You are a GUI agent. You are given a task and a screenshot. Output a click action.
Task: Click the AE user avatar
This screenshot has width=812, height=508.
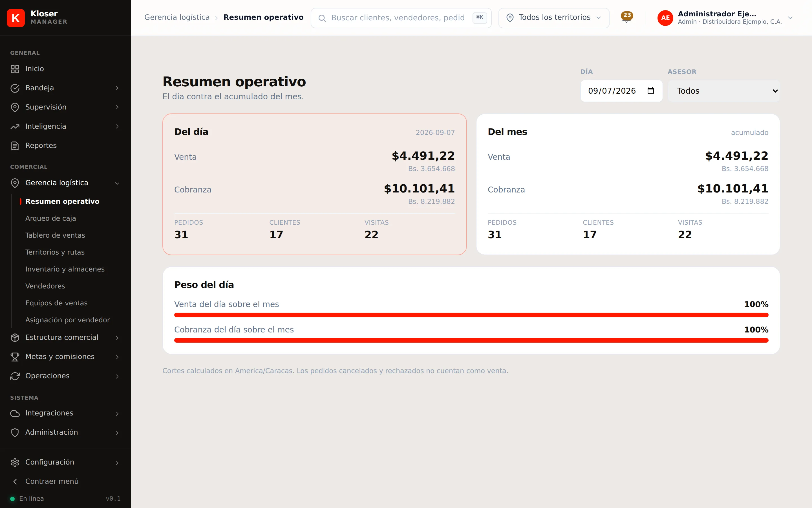click(x=665, y=18)
